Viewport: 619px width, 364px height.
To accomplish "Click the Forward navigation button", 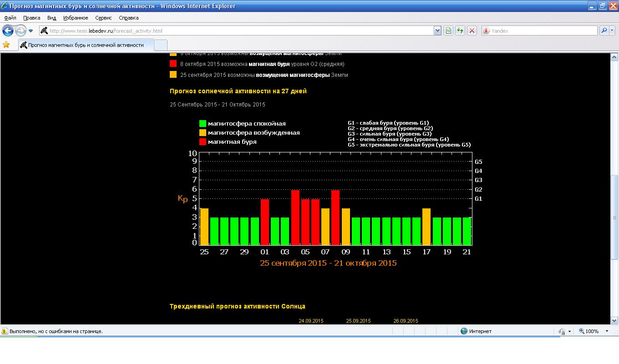I will tap(20, 31).
